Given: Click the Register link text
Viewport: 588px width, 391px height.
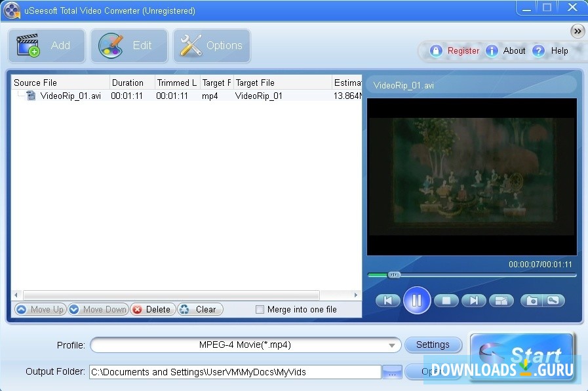Looking at the screenshot, I should (x=463, y=50).
